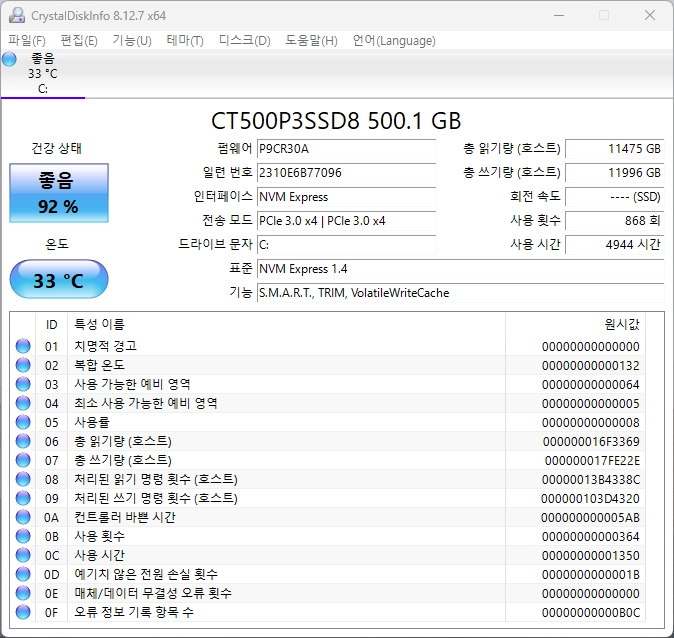The height and width of the screenshot is (638, 674).
Task: Click raw value 000000017FE22E
Action: point(592,460)
